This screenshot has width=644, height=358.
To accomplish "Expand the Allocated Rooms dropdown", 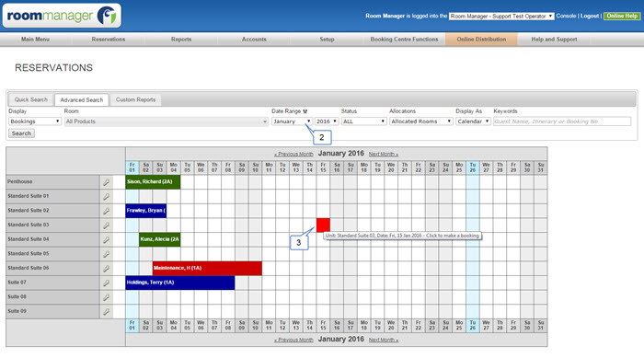I will [421, 121].
